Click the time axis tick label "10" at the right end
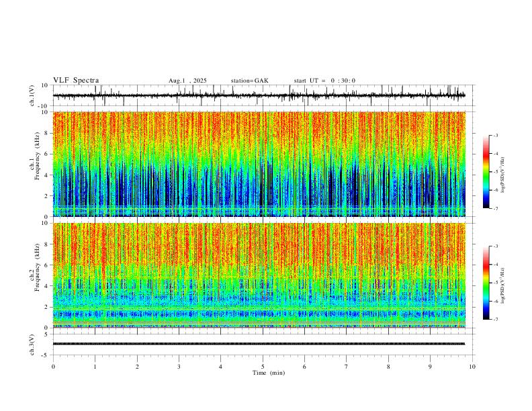532x411 pixels. point(472,367)
